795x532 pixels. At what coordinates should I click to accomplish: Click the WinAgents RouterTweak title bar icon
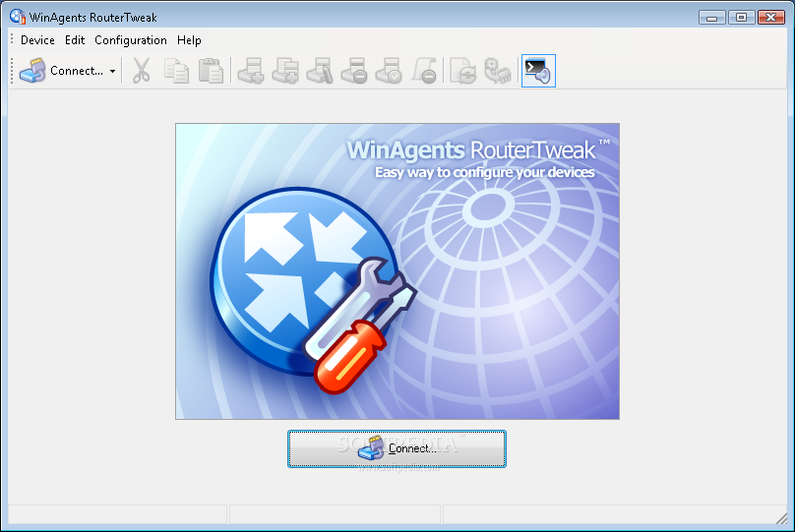coord(18,17)
